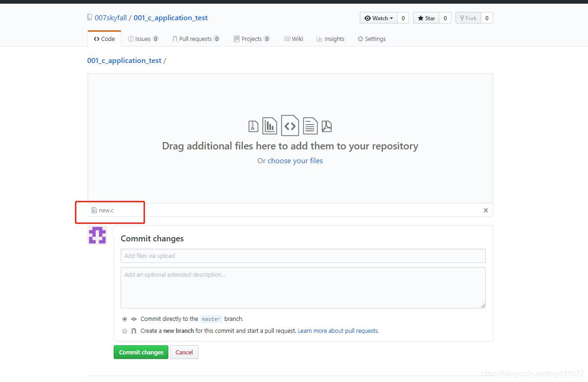Click the stargazers count next to Star
This screenshot has width=588, height=382.
coord(445,18)
